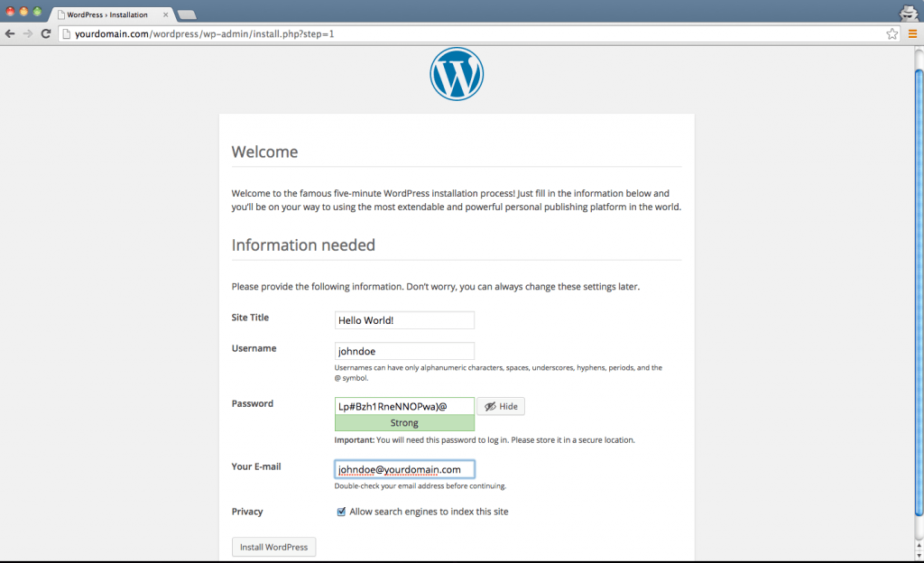Navigate back using the back arrow
Screen dimensions: 924x563
(10, 32)
